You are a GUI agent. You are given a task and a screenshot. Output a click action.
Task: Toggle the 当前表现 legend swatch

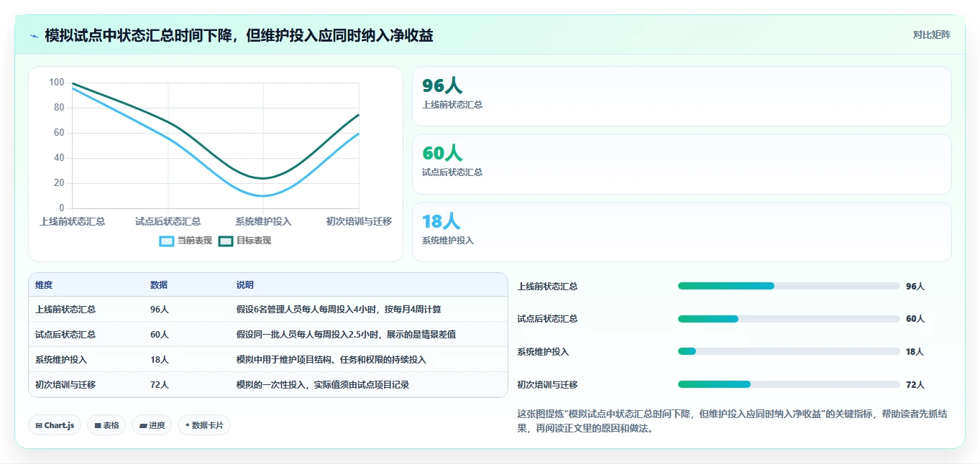click(166, 241)
